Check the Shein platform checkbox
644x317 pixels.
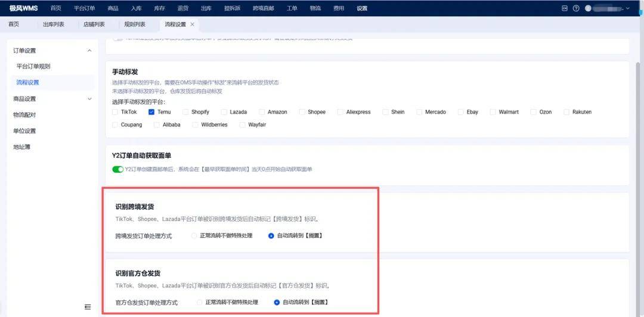[x=386, y=111]
